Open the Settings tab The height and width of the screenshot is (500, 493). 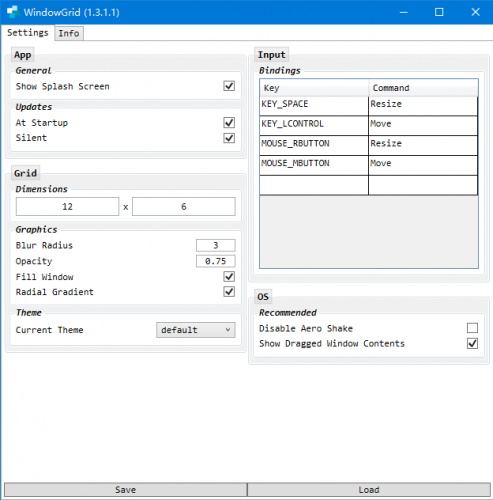(28, 33)
